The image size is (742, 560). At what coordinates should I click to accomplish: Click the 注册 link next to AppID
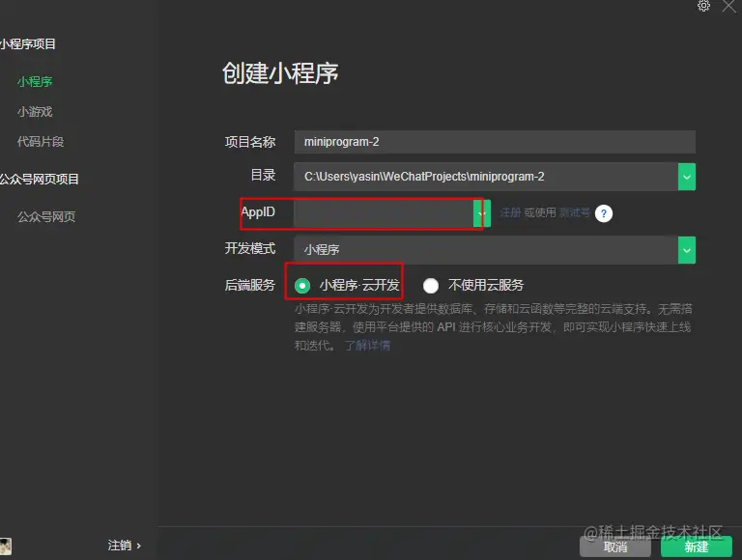click(x=510, y=212)
